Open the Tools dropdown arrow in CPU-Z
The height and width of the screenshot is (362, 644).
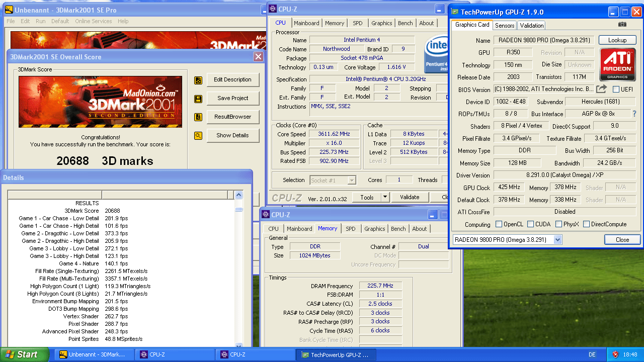[385, 197]
